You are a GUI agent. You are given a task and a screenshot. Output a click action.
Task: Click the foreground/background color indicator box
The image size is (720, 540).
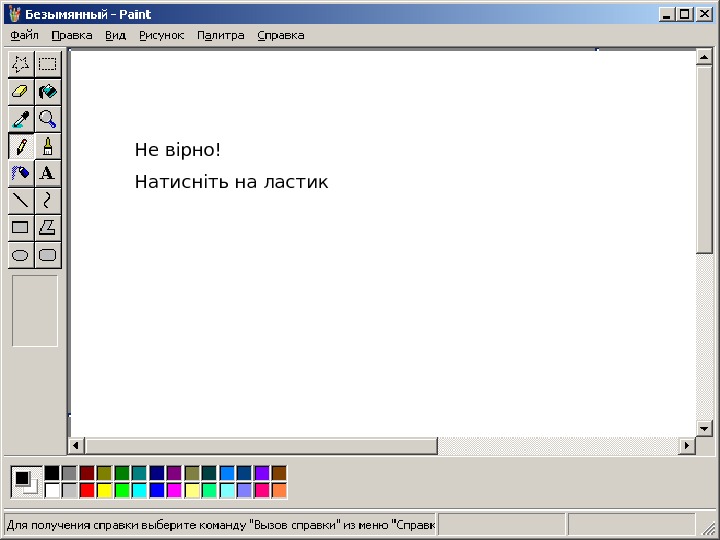pos(26,482)
